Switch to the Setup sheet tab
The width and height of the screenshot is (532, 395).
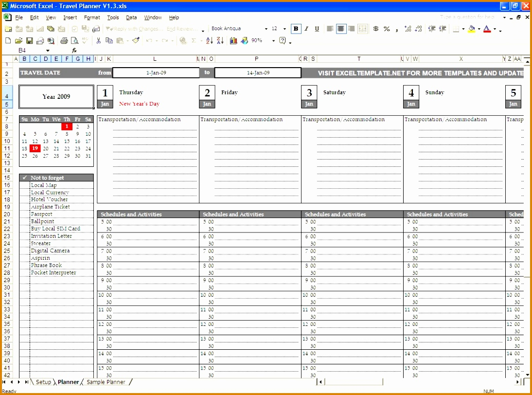click(43, 382)
